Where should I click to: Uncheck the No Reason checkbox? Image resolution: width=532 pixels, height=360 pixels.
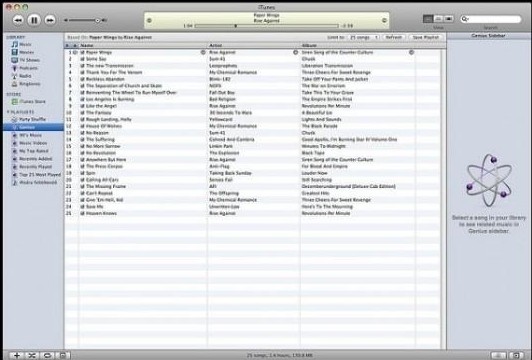82,133
